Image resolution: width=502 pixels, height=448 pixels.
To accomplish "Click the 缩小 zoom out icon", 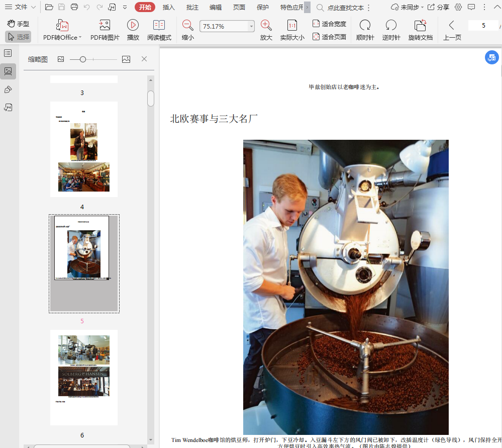I will [x=187, y=25].
